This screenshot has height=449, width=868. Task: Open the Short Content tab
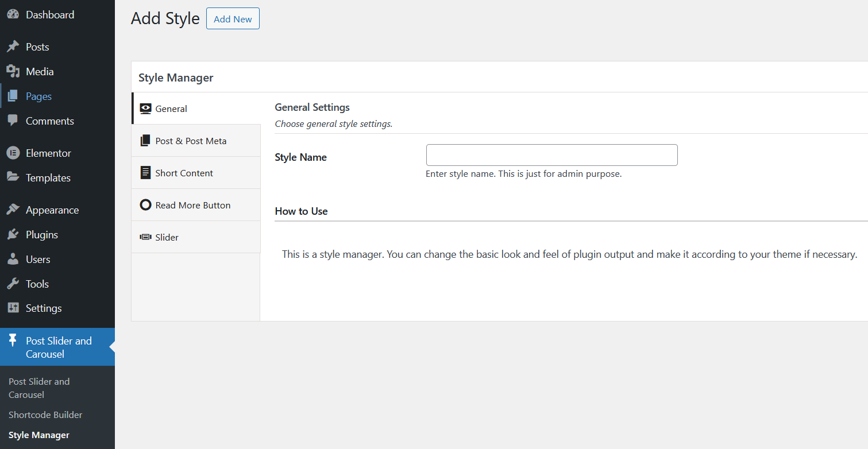click(x=196, y=173)
